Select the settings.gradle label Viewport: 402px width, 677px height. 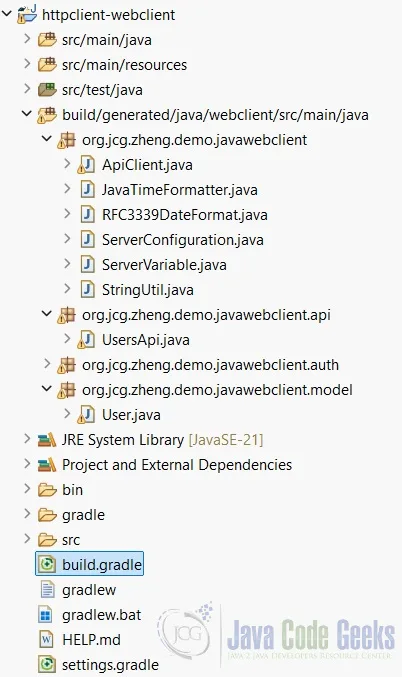coord(110,665)
